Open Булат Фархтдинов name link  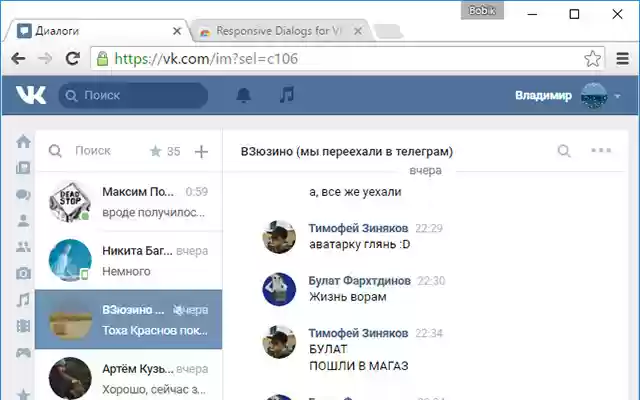tap(360, 281)
